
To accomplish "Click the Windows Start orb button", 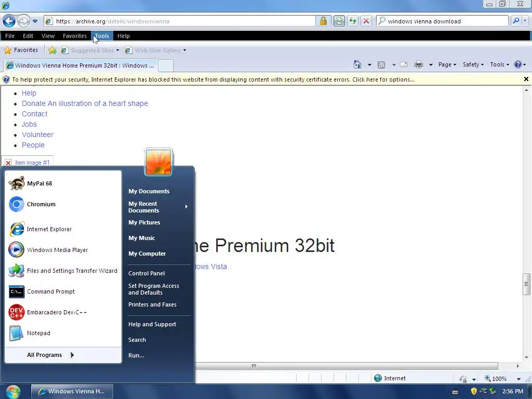I will [x=12, y=392].
